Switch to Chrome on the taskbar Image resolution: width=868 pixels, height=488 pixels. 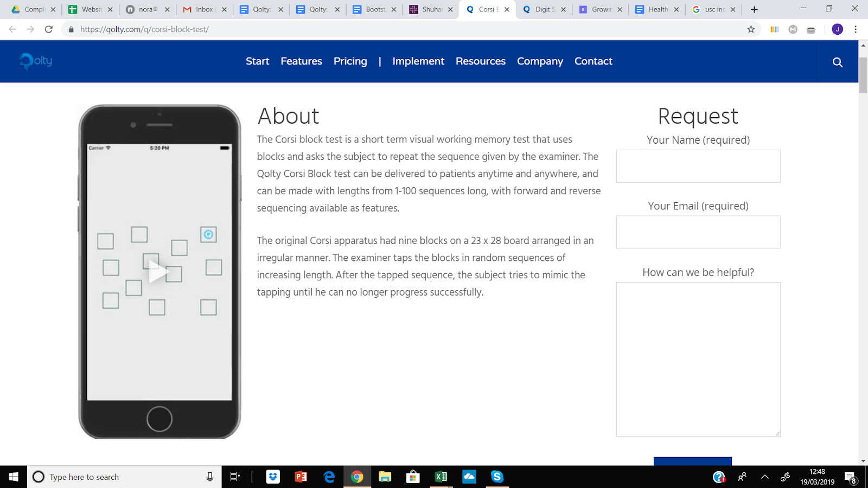click(357, 477)
